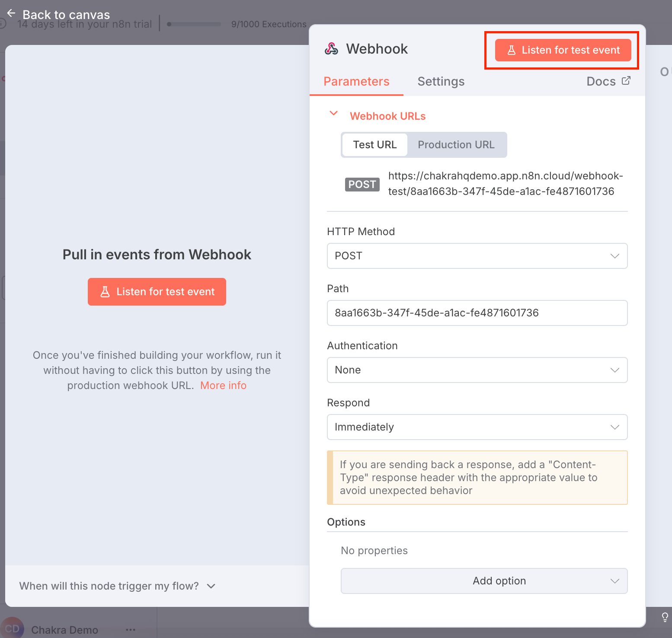
Task: Click the CD user avatar
Action: pos(12,628)
